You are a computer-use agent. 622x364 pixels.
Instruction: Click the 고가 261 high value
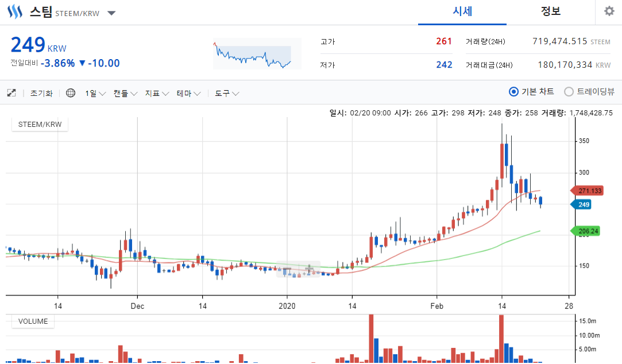point(444,41)
